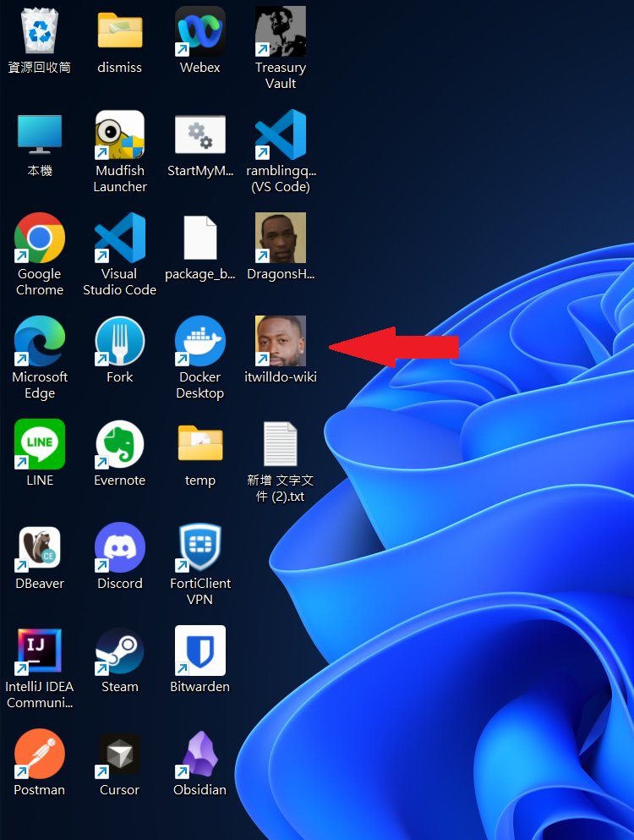Select the package_b... file icon
Screen dimensions: 634x840
200,238
